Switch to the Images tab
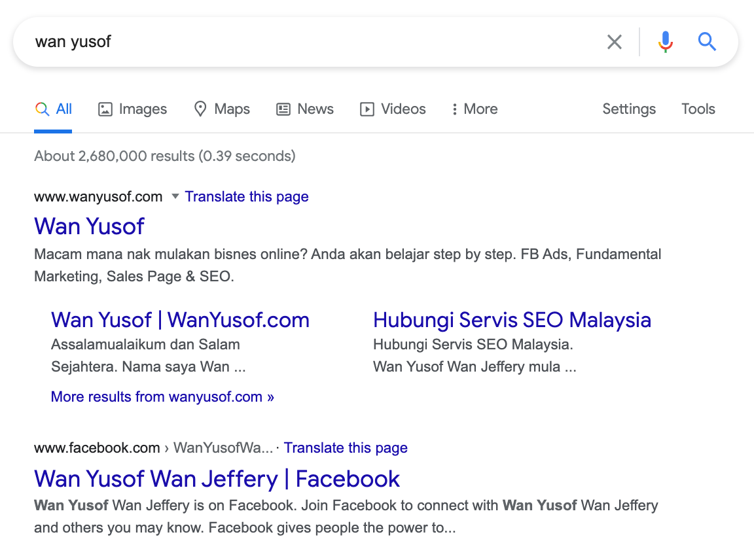 132,109
